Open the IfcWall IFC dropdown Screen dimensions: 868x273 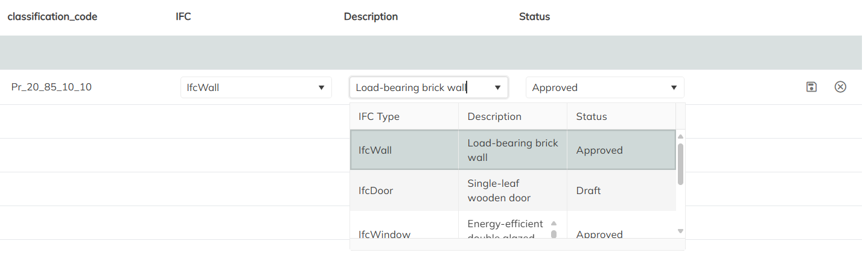click(x=321, y=88)
